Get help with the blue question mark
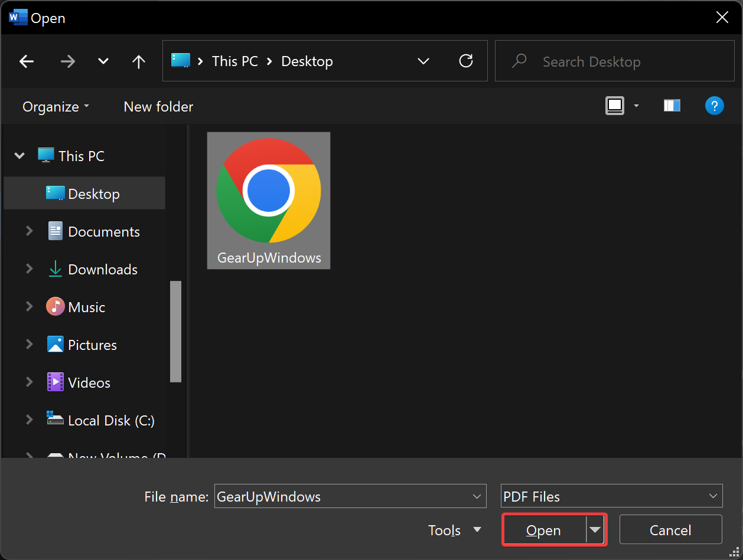Screen dimensions: 743x560 pyautogui.click(x=715, y=106)
